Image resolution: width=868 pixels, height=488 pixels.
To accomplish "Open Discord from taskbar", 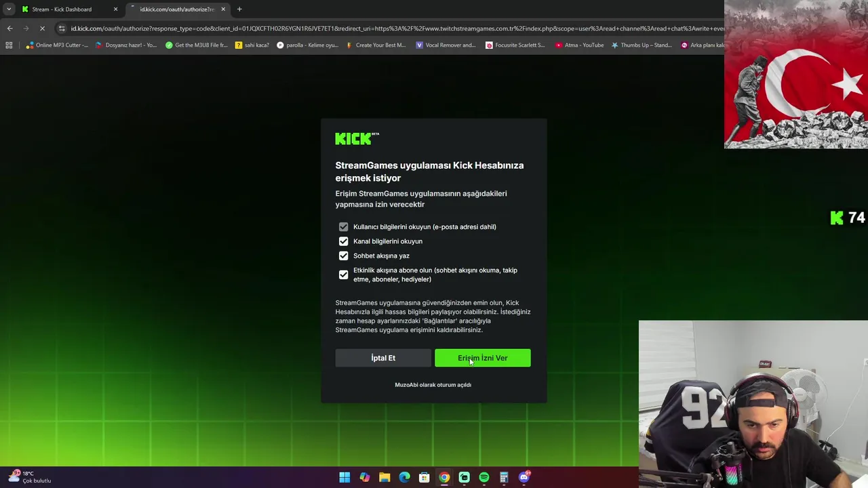I will pos(524,478).
